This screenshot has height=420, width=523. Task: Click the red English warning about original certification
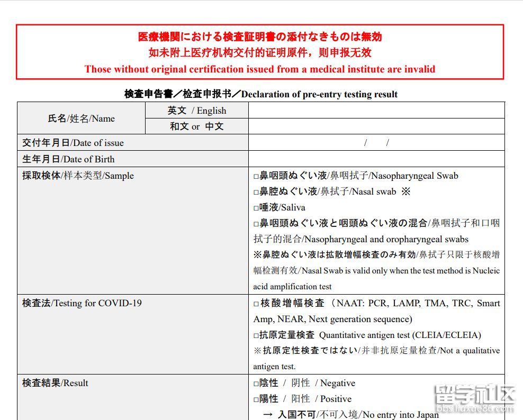[259, 69]
